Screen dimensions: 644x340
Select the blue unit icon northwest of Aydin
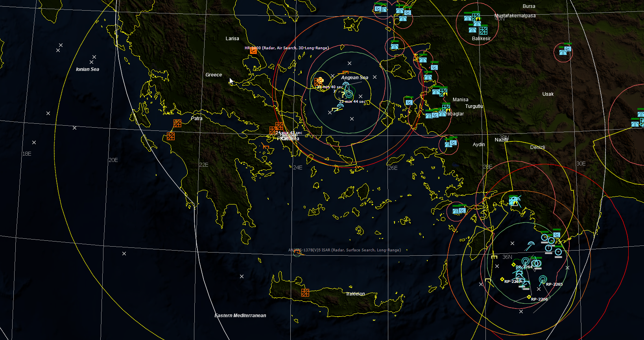click(x=451, y=143)
